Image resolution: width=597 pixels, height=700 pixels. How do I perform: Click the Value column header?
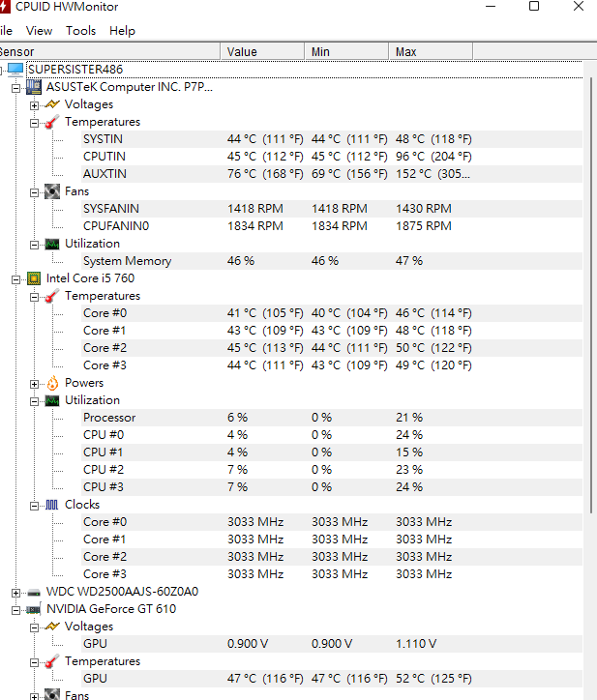coord(262,52)
